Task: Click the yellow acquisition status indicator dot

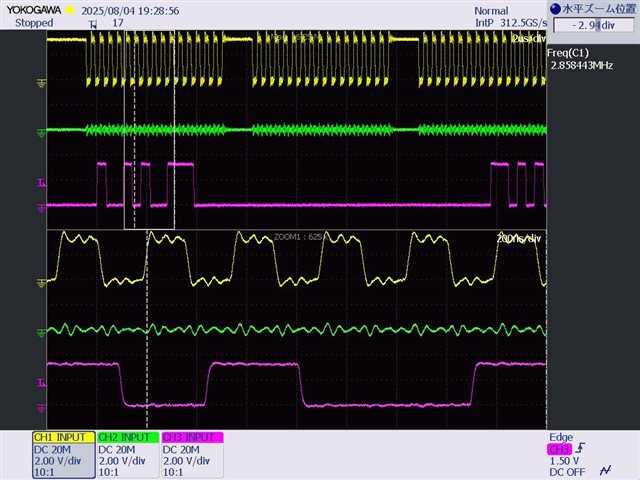Action: [70, 10]
